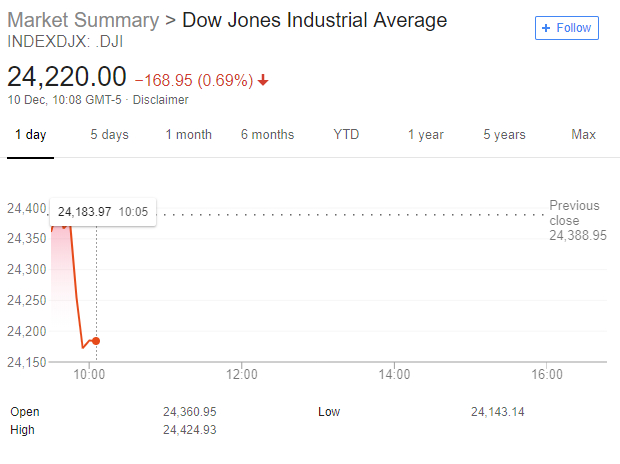Click the Follow button
Image resolution: width=620 pixels, height=464 pixels.
pyautogui.click(x=566, y=28)
